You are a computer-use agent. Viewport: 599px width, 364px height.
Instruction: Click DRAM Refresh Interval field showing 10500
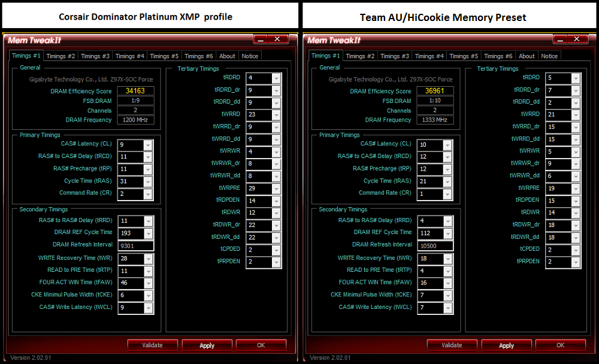pyautogui.click(x=435, y=246)
